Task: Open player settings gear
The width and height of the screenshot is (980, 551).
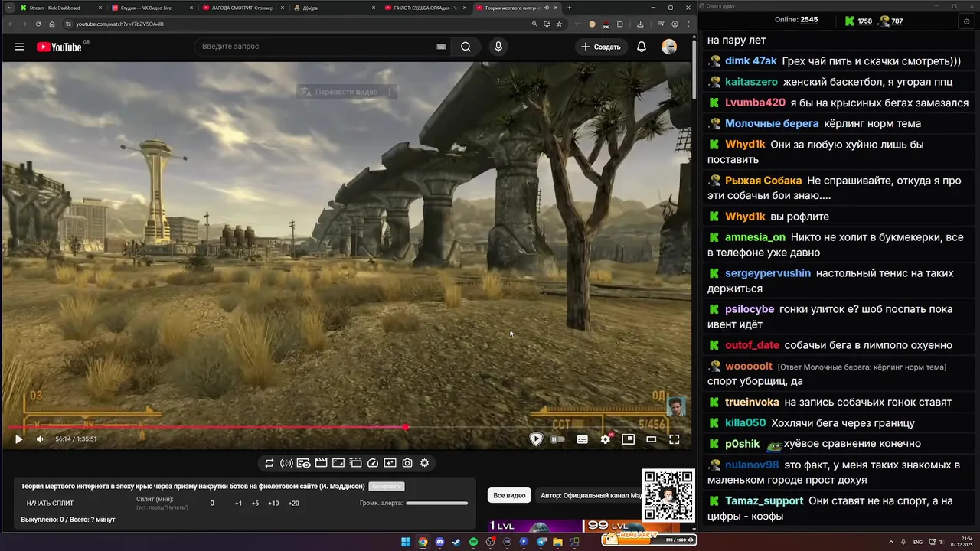Action: pos(606,439)
